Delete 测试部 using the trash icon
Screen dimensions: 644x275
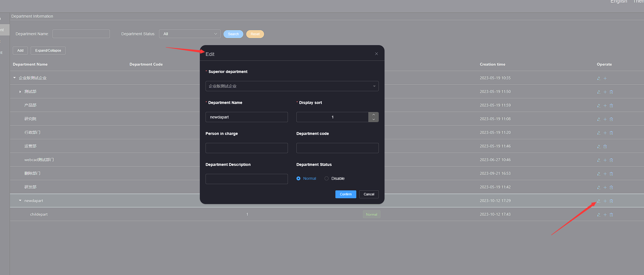[x=611, y=92]
